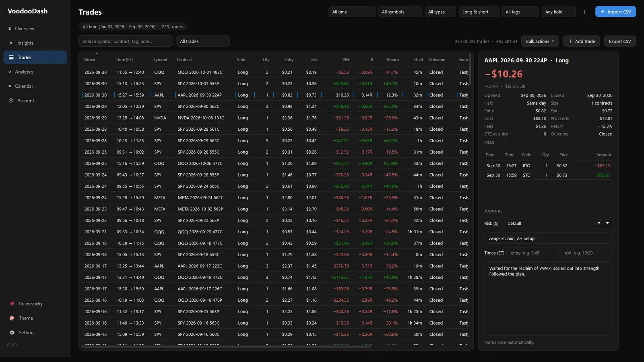Increase Risk value with the up arrow
644x362 pixels.
[599, 223]
